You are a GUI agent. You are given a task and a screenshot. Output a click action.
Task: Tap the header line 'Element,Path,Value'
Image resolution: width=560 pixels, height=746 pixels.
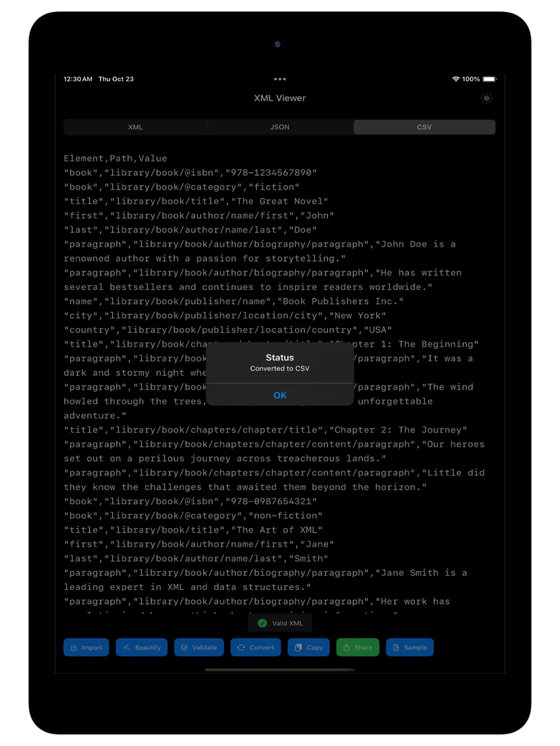point(115,158)
